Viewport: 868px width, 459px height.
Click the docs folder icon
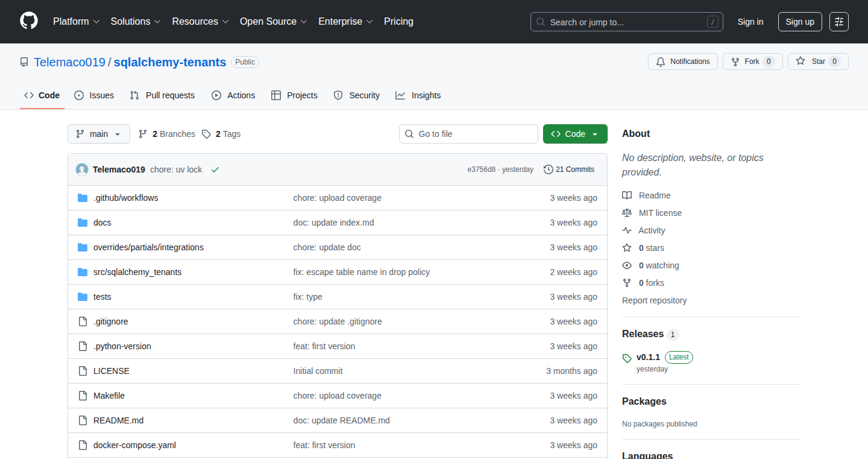pyautogui.click(x=83, y=223)
